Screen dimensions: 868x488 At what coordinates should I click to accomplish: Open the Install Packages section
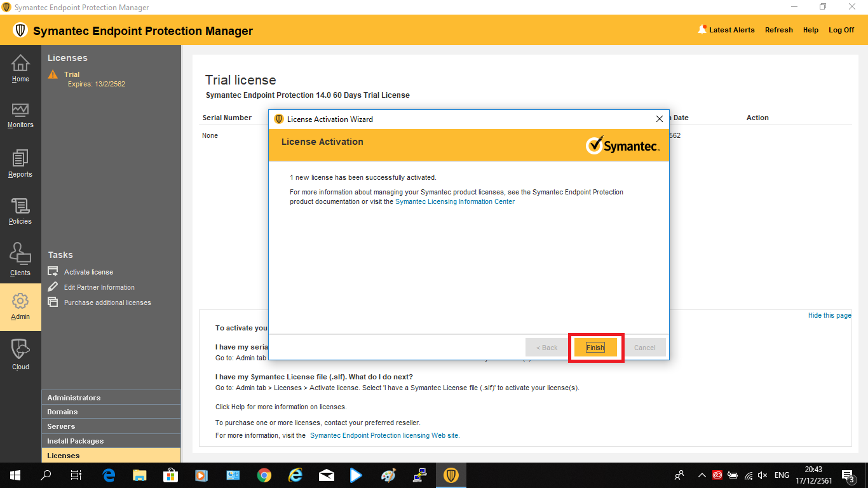[75, 441]
